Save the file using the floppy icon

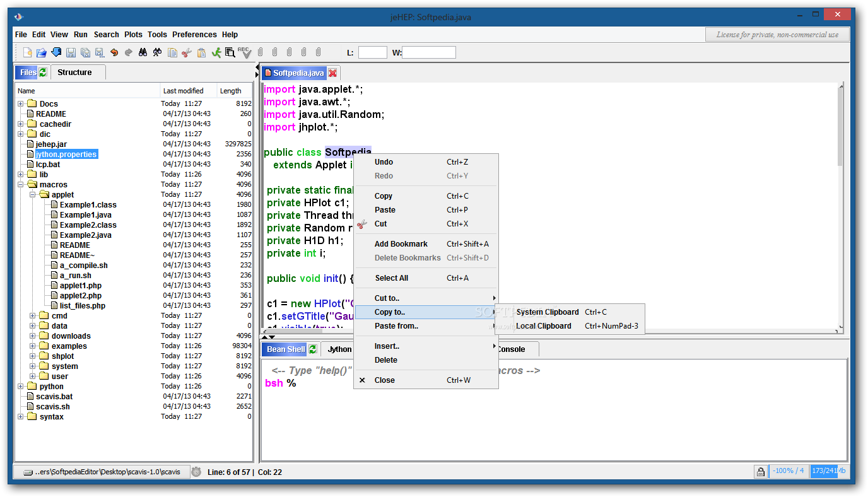click(x=71, y=52)
